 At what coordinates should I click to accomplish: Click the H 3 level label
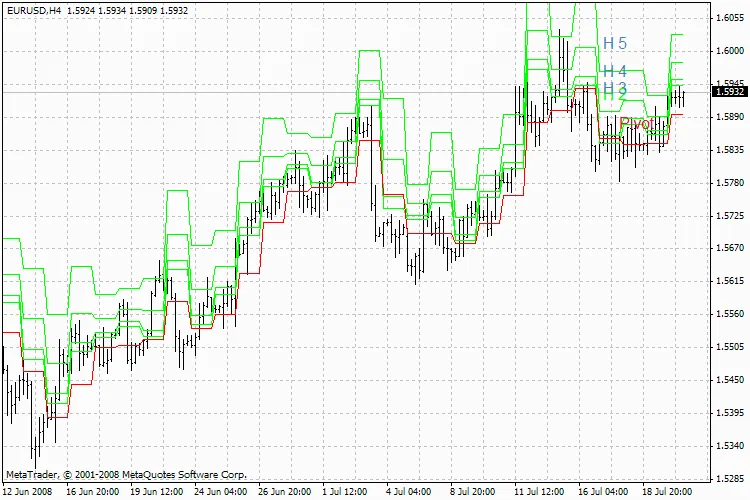[x=614, y=90]
